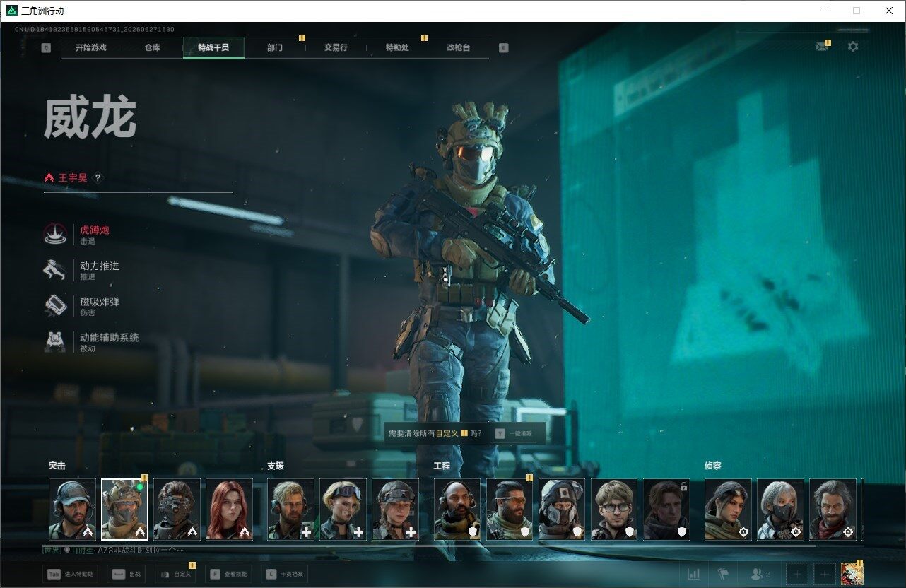Open the 部门 tab

(x=275, y=47)
